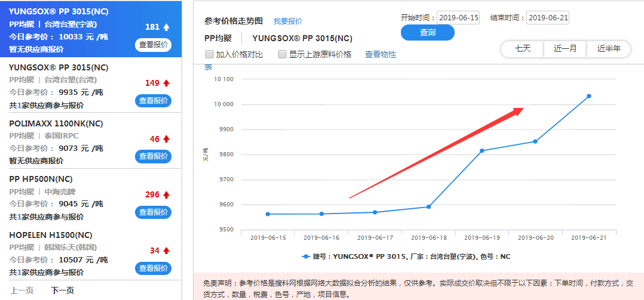
Task: View quotes for HOPELEN H1500(NC)
Action: 153,268
